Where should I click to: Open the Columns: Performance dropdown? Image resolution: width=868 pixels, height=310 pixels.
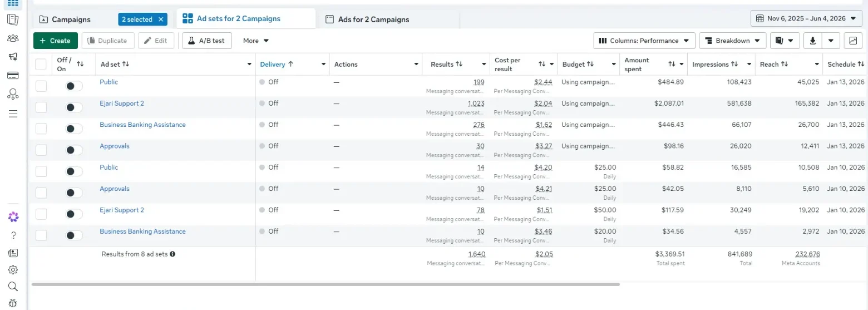[x=644, y=41]
